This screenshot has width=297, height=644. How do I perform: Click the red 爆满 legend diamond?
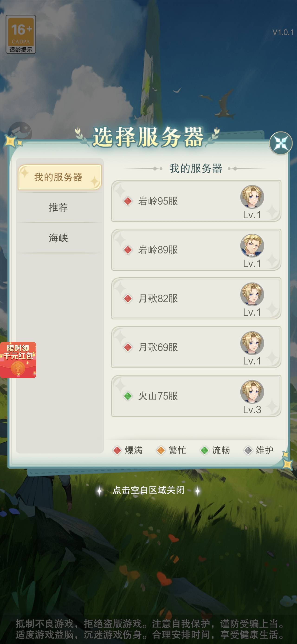[x=117, y=450]
